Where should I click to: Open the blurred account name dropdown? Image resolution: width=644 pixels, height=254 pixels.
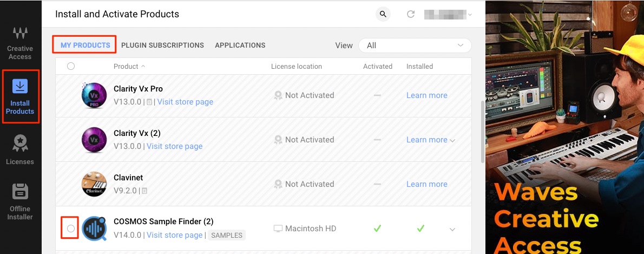(x=448, y=15)
